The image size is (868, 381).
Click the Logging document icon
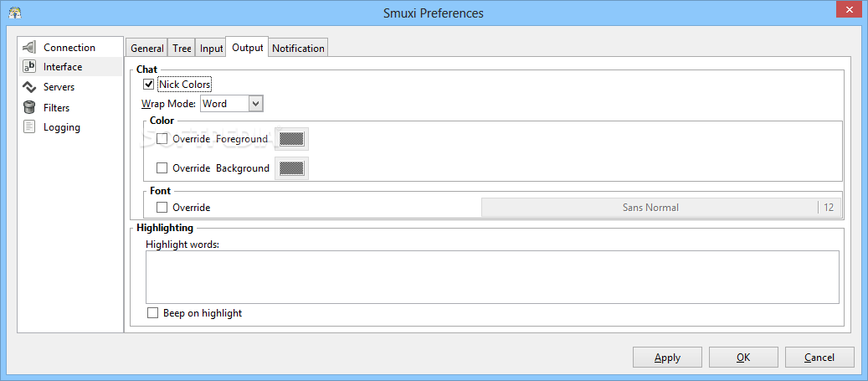pyautogui.click(x=29, y=127)
